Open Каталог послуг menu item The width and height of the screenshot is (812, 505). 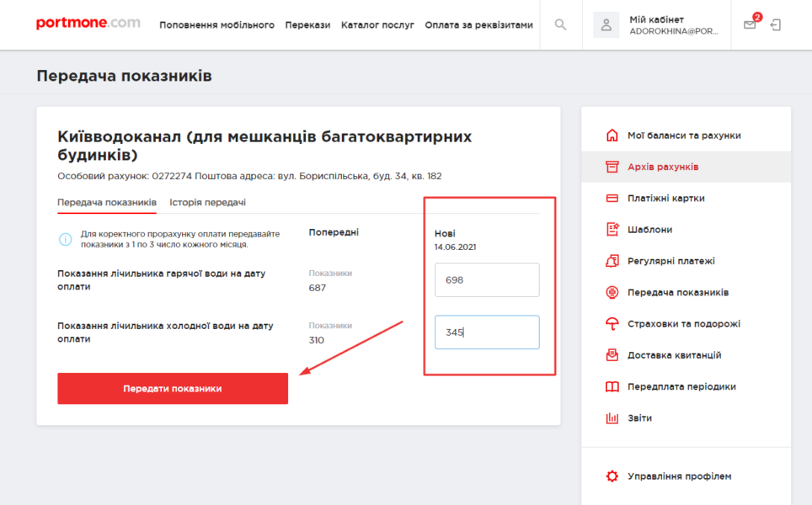[x=377, y=25]
